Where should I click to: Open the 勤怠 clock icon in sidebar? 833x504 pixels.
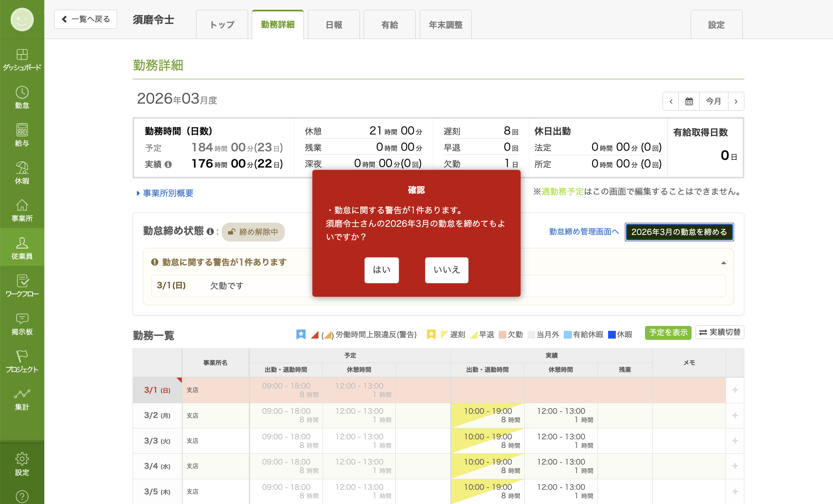[x=22, y=97]
